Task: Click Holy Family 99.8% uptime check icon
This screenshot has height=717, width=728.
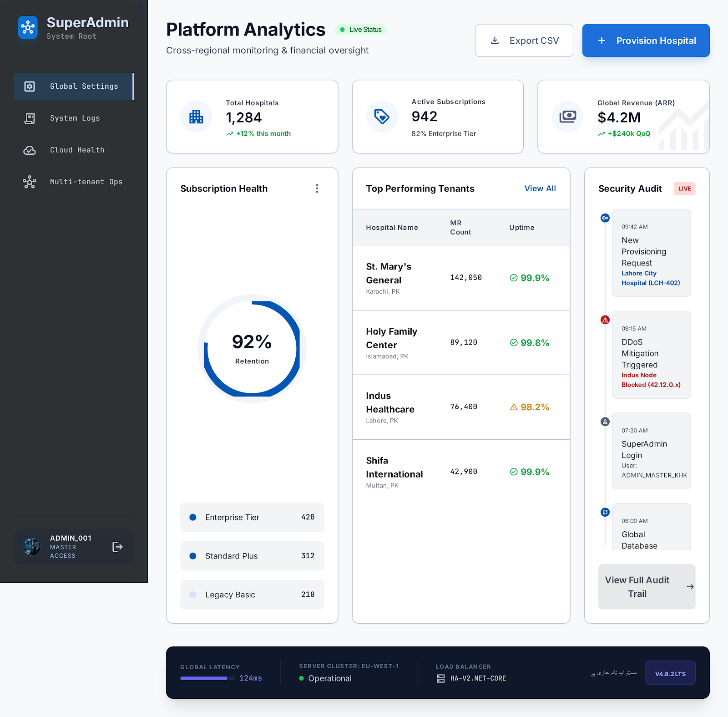Action: [x=514, y=343]
